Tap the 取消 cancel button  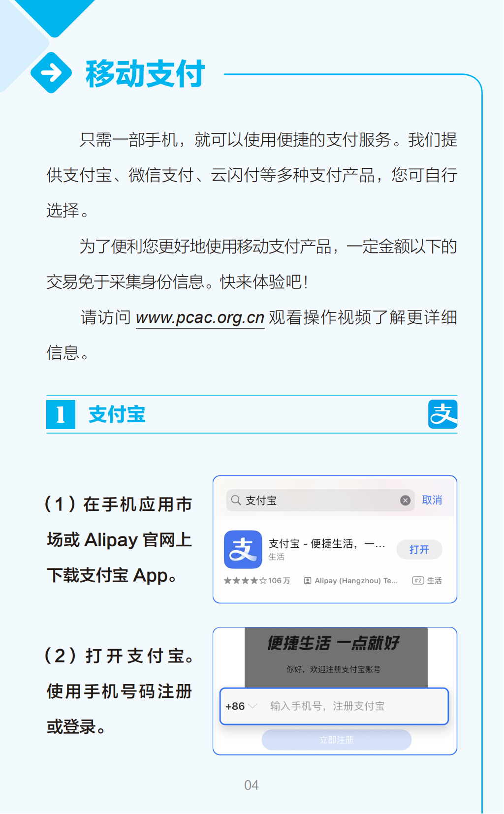tap(432, 500)
